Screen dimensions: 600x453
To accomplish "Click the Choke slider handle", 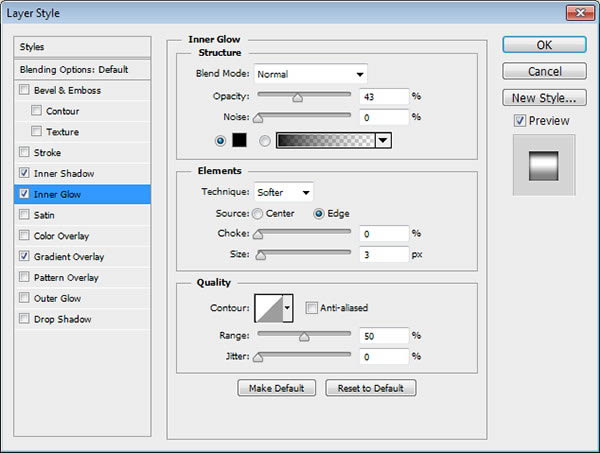I will coord(258,235).
